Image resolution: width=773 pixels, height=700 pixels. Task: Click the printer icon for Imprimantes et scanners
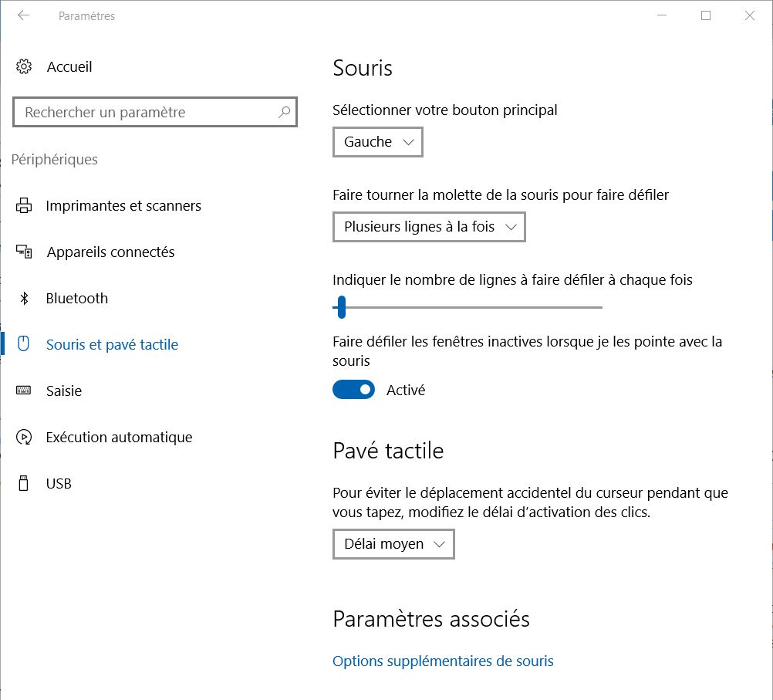24,206
